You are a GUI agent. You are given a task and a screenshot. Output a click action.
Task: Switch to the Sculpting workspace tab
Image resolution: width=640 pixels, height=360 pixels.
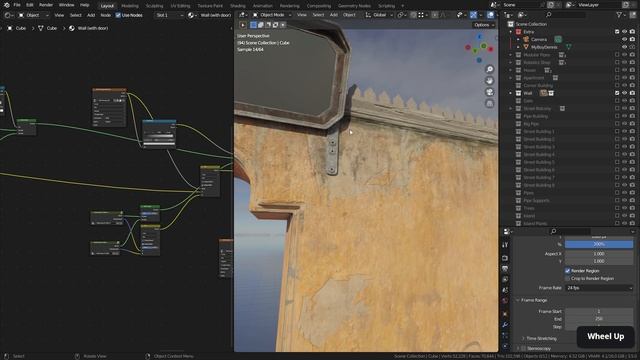pos(154,6)
